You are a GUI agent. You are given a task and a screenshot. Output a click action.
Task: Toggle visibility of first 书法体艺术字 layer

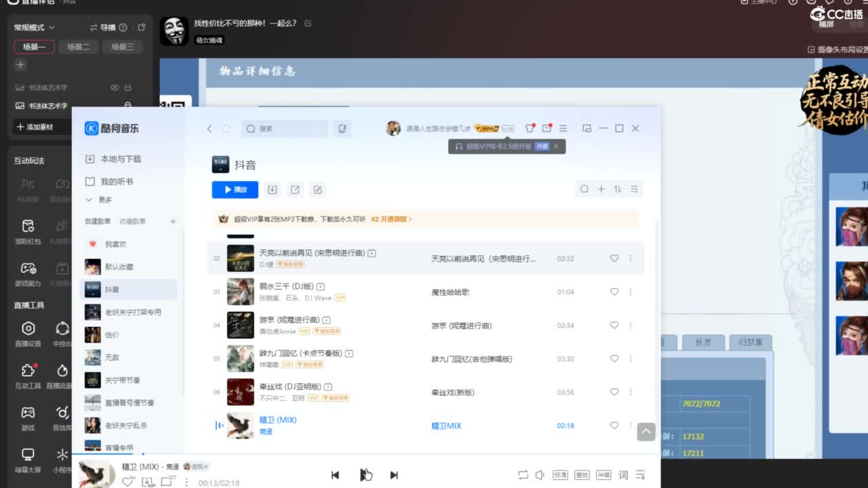click(115, 88)
